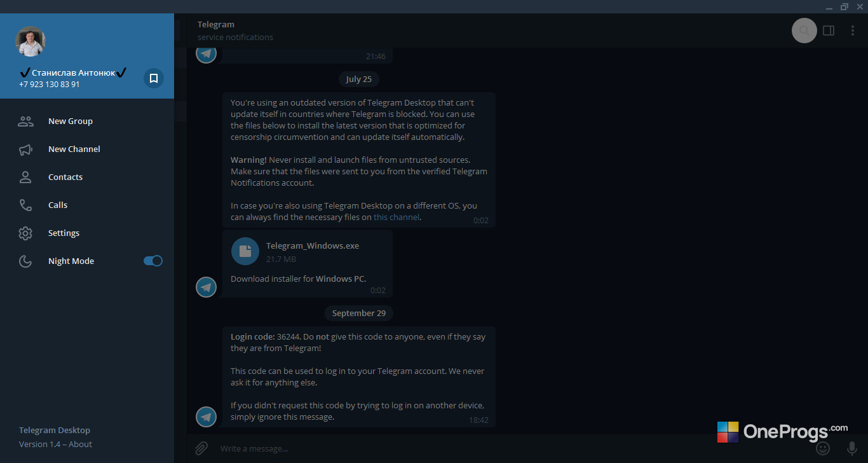Open Saved Messages bookmark icon
Viewport: 868px width, 463px height.
click(x=154, y=78)
